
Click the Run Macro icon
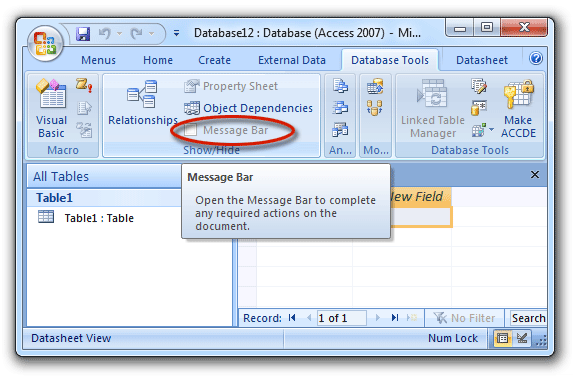pos(84,85)
